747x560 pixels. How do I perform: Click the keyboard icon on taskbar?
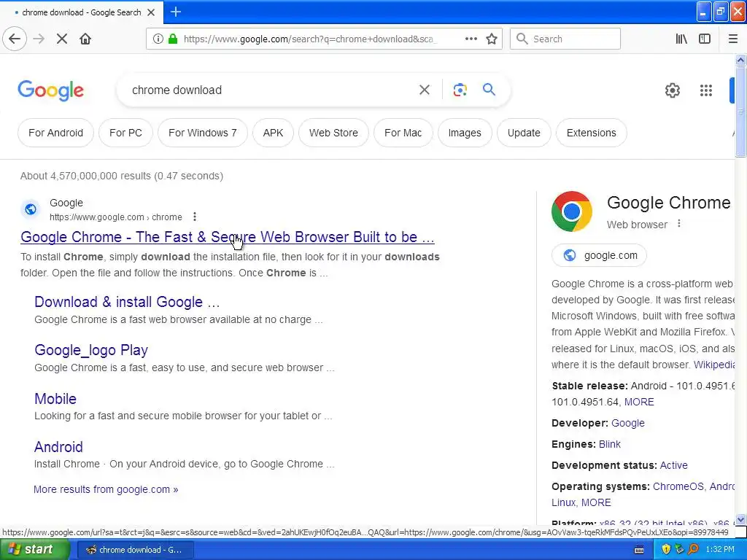(639, 550)
